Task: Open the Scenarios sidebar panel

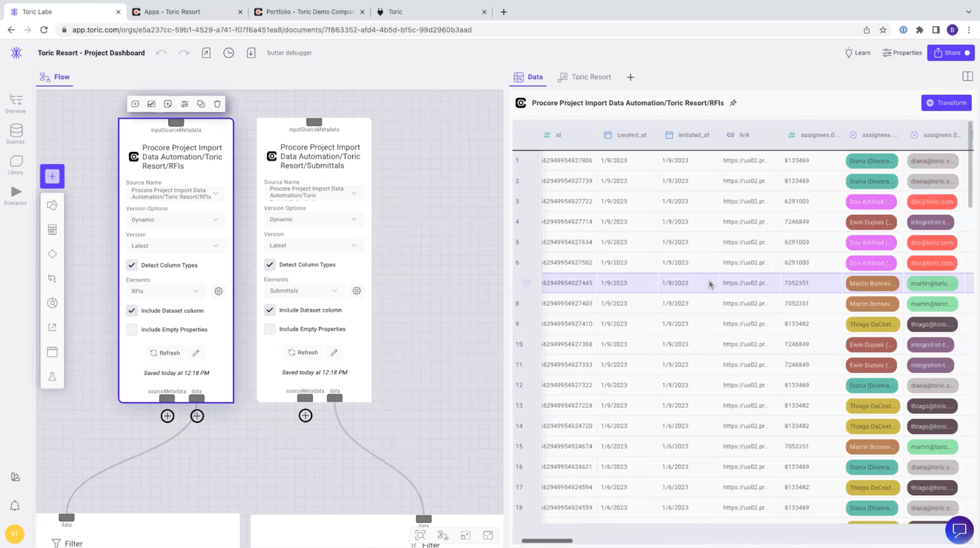Action: point(15,195)
